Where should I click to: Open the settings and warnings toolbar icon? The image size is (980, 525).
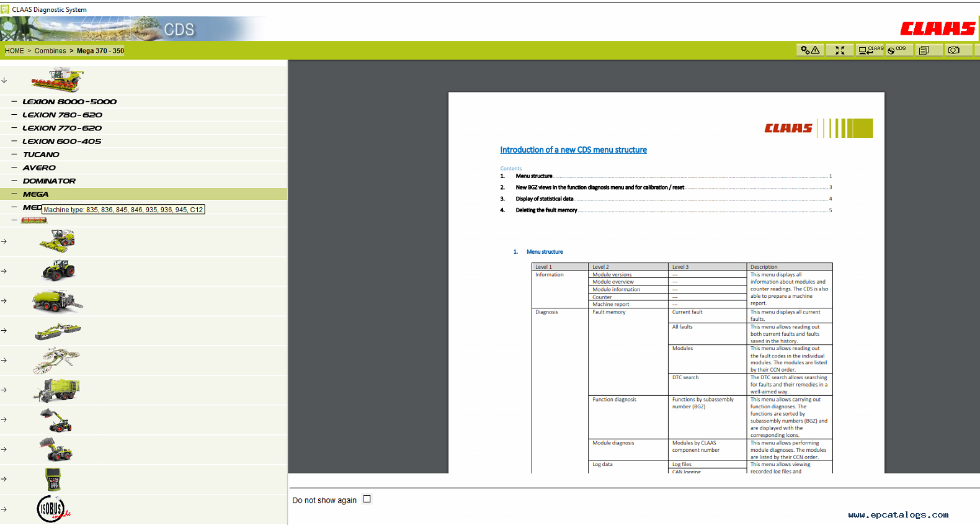click(810, 50)
